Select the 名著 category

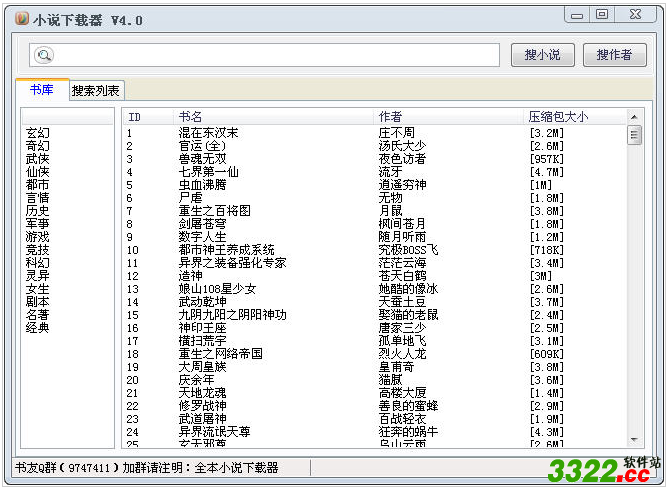[37, 315]
